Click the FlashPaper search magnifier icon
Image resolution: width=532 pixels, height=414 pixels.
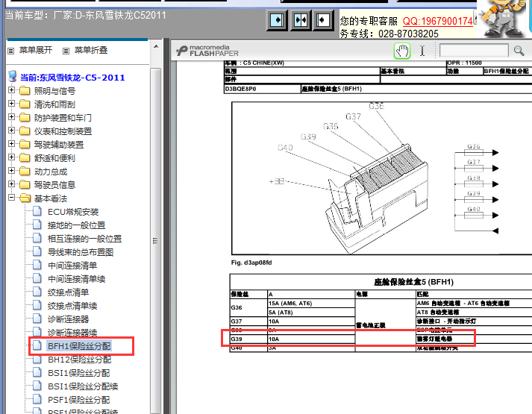[519, 51]
